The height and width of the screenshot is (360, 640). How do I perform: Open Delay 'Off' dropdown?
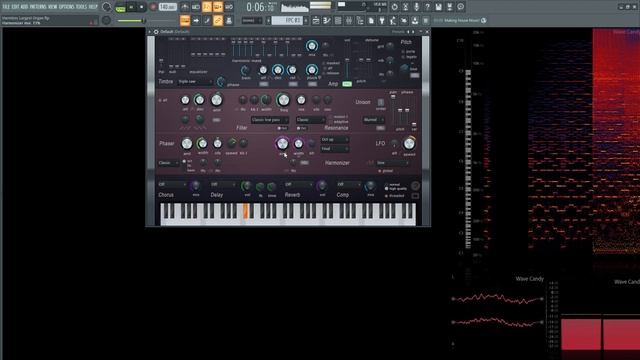223,184
